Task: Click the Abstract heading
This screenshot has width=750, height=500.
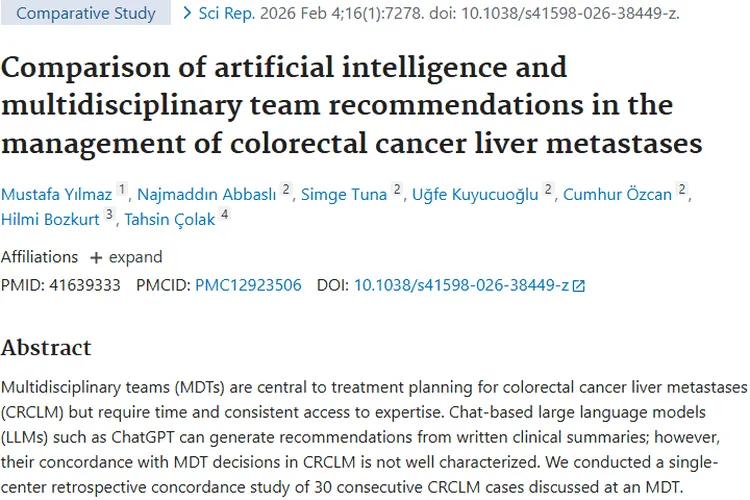Action: [46, 348]
